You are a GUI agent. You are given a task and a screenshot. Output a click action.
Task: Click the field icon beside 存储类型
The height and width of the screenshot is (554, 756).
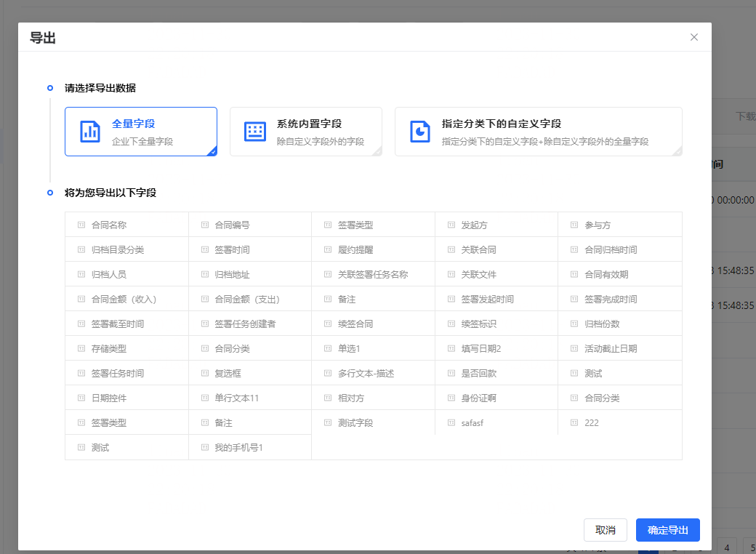coord(81,348)
